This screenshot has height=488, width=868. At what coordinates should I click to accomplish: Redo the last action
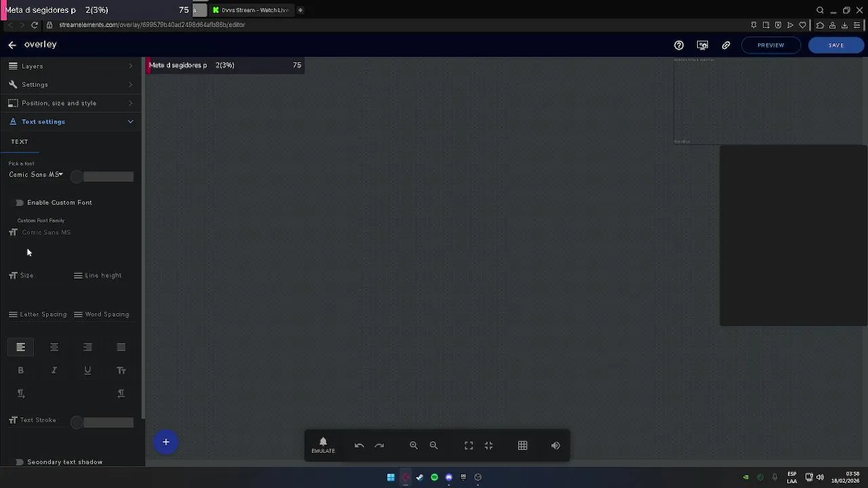pos(380,445)
